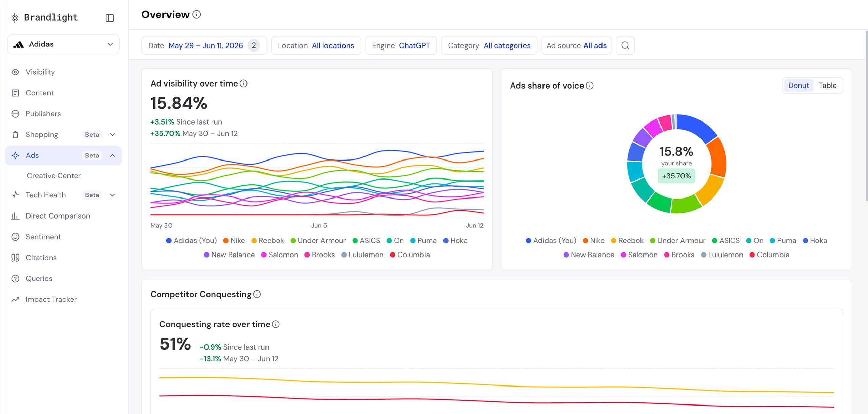Click the Shopping sidebar link
Viewport: 868px width, 414px height.
pos(42,135)
